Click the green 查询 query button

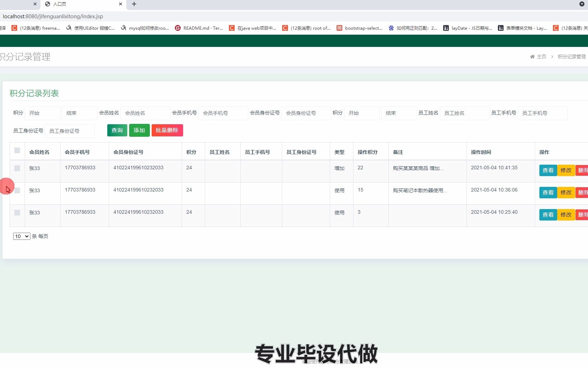117,130
